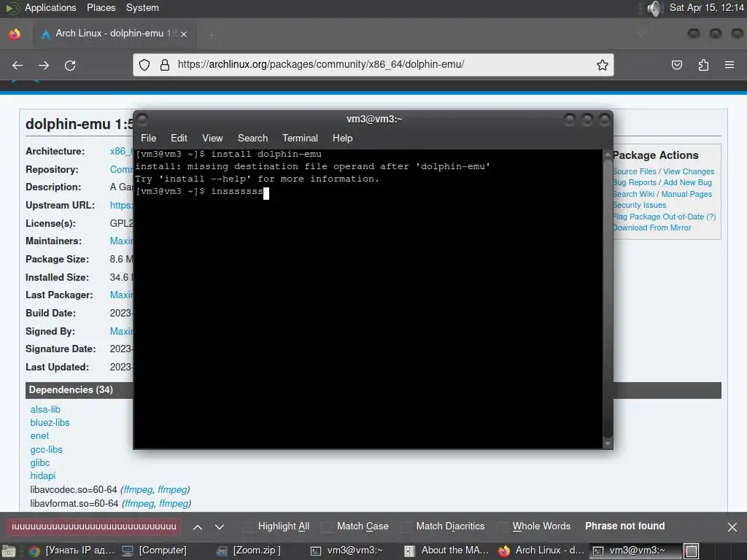Viewport: 747px width, 560px height.
Task: Reload the Arch Linux page
Action: click(x=70, y=65)
